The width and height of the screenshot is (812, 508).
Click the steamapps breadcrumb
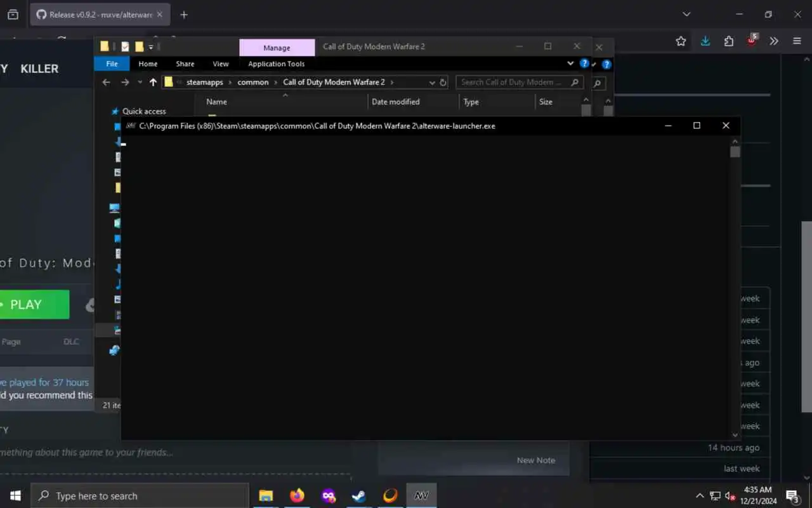[205, 82]
